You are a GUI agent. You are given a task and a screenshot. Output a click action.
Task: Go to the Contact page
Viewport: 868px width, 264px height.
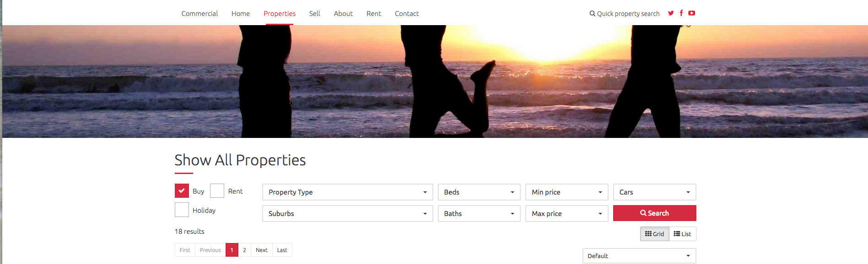click(x=407, y=14)
